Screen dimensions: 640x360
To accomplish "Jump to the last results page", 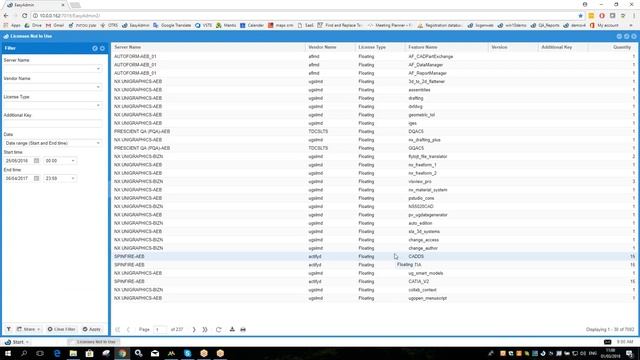I will (x=205, y=329).
